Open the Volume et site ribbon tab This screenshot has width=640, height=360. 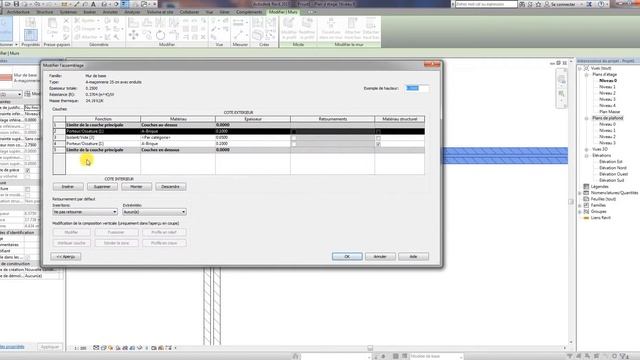tap(160, 12)
